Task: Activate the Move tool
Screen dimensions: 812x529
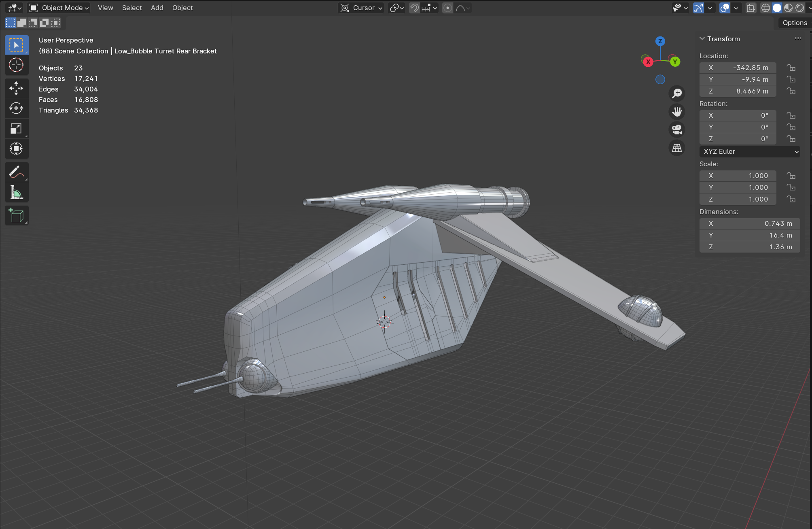Action: 17,88
